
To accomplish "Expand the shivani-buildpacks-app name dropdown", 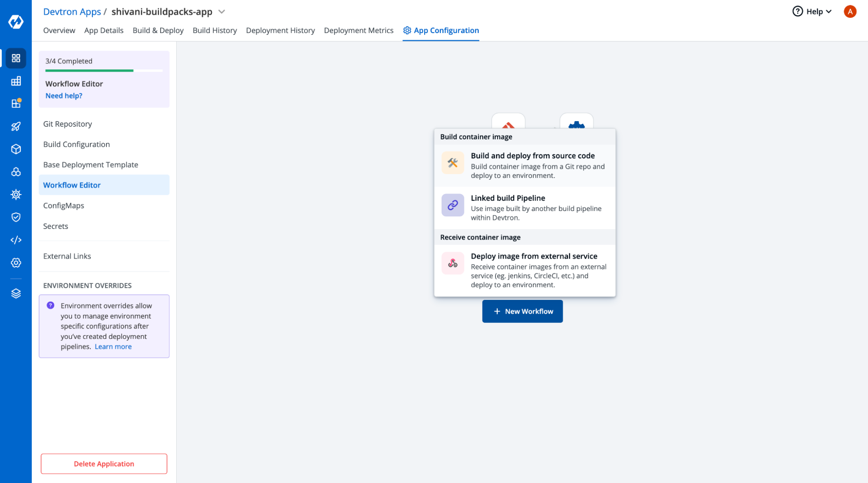I will [222, 12].
